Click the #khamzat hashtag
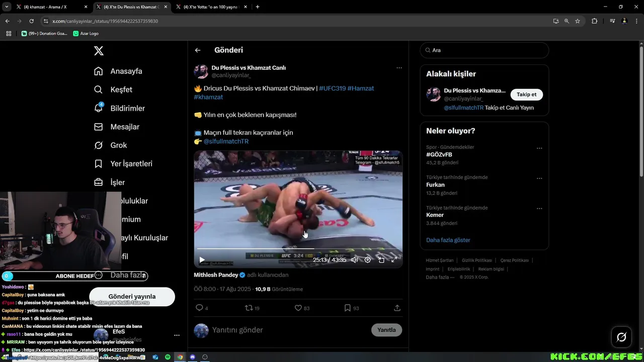 click(208, 97)
